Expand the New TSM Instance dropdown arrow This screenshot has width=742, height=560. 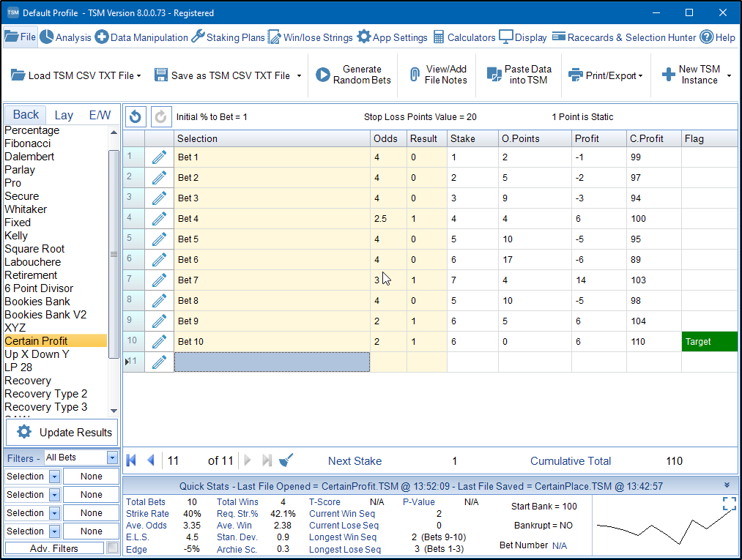(729, 75)
